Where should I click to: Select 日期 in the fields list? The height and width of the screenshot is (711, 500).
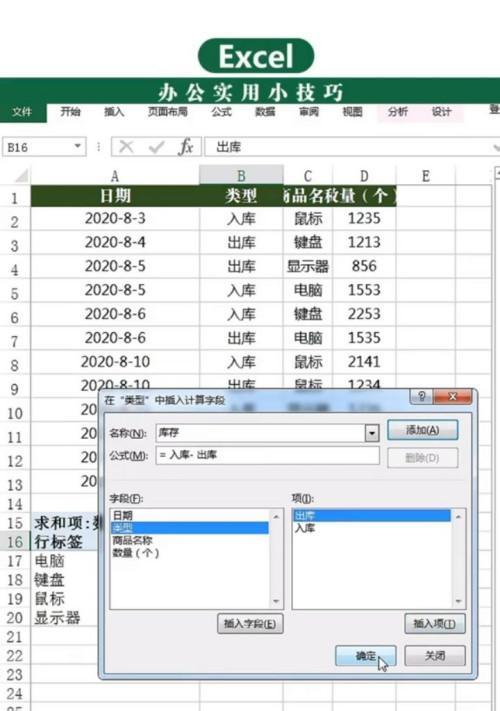tap(189, 516)
